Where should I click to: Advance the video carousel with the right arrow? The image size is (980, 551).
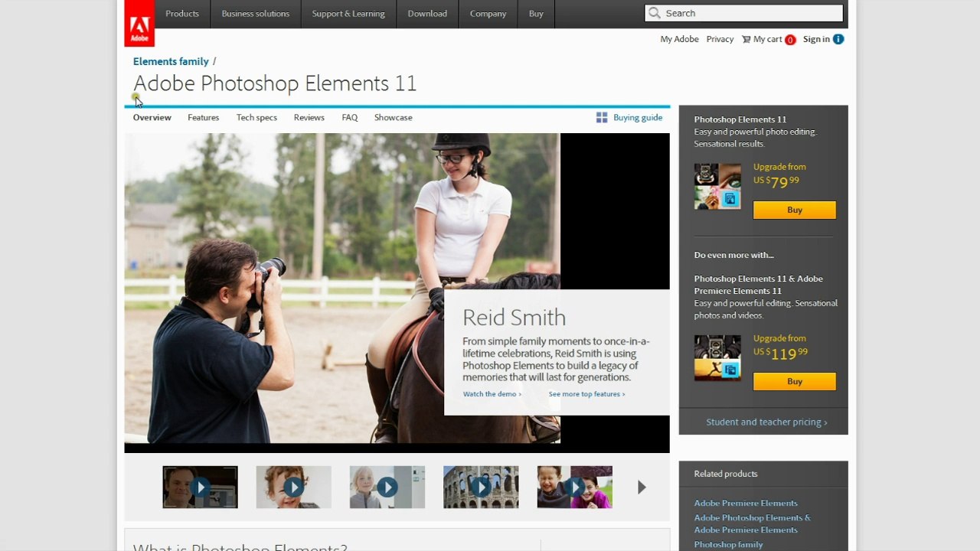(642, 487)
